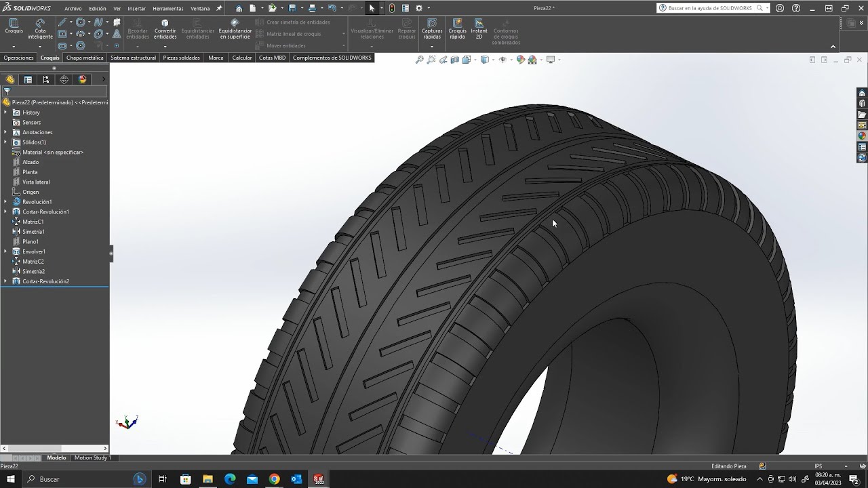
Task: Switch to the Calcular tab
Action: pos(242,58)
